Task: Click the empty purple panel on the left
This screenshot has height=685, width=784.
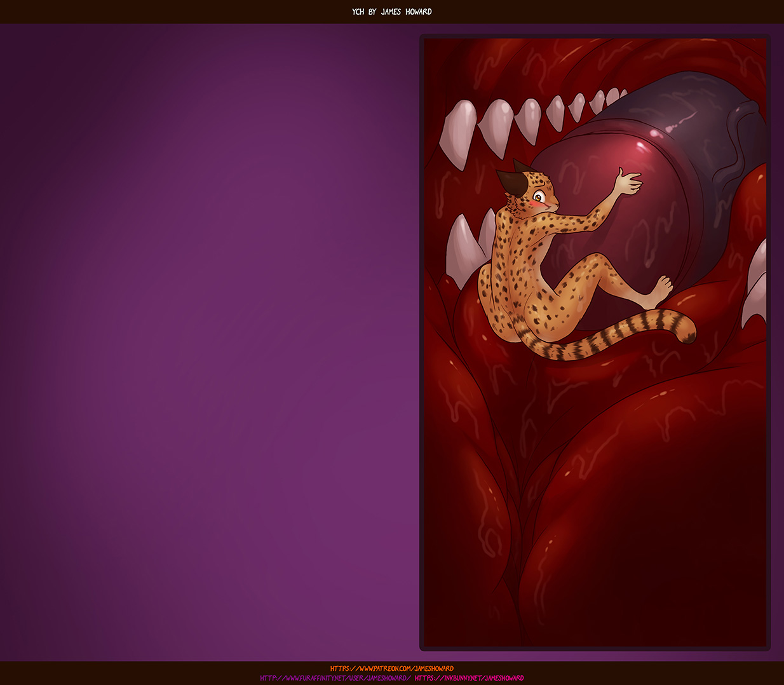Action: click(x=210, y=343)
